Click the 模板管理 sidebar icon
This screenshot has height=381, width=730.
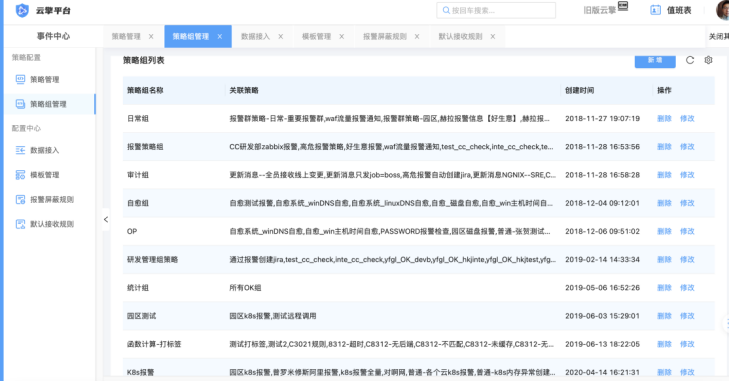coord(20,175)
